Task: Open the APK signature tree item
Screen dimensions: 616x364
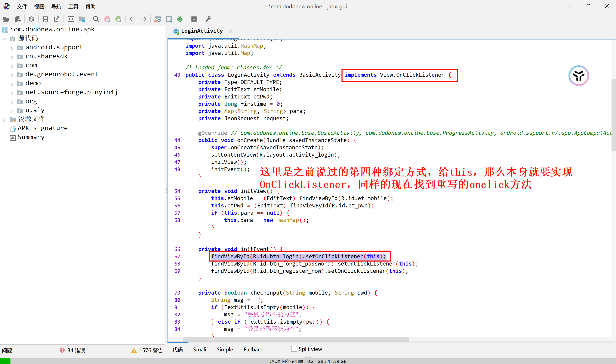Action: click(x=42, y=128)
